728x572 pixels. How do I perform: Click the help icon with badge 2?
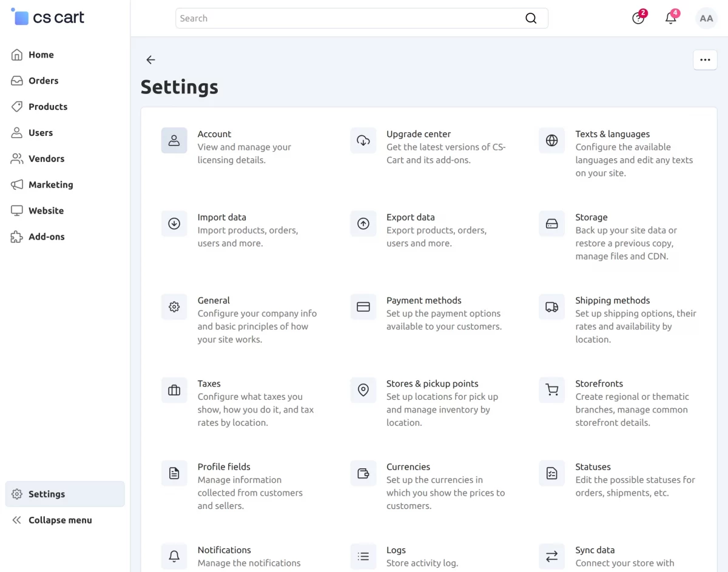[638, 18]
